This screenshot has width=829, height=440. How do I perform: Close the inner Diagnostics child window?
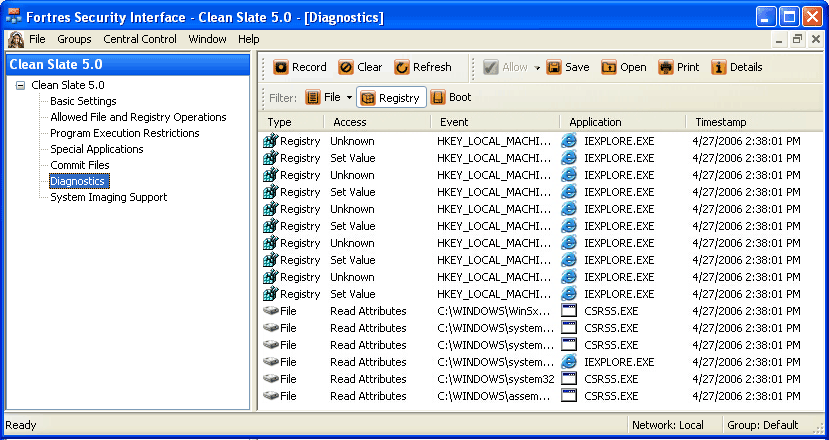(816, 39)
